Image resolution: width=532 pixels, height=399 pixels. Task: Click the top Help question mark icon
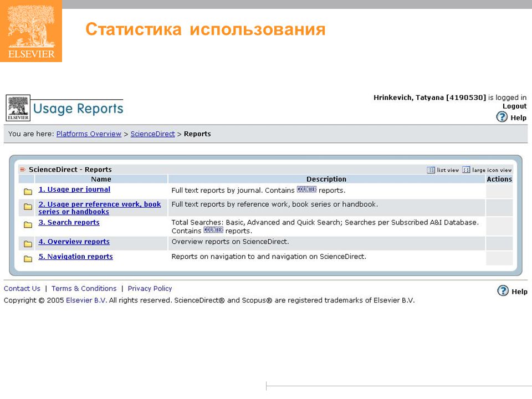pos(502,117)
